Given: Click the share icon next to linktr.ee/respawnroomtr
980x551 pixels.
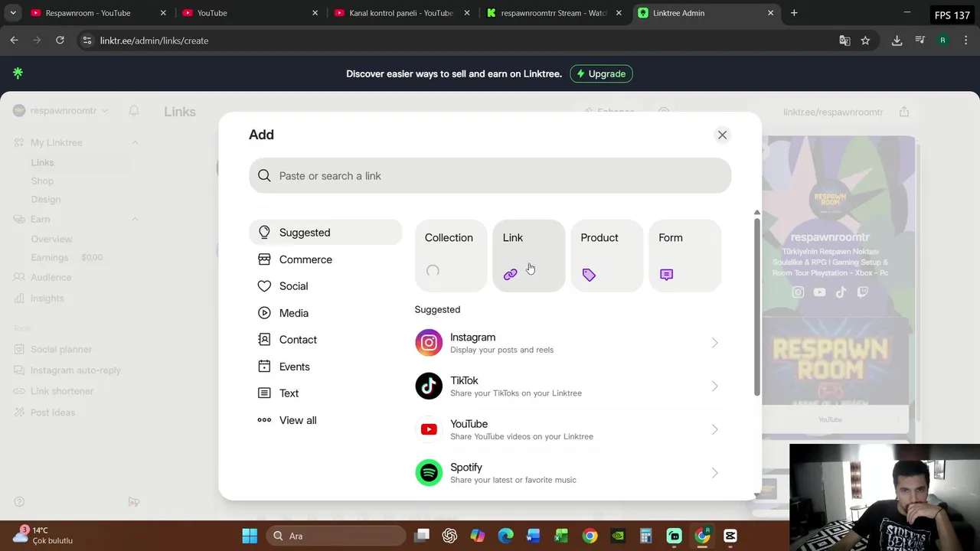Looking at the screenshot, I should point(904,112).
